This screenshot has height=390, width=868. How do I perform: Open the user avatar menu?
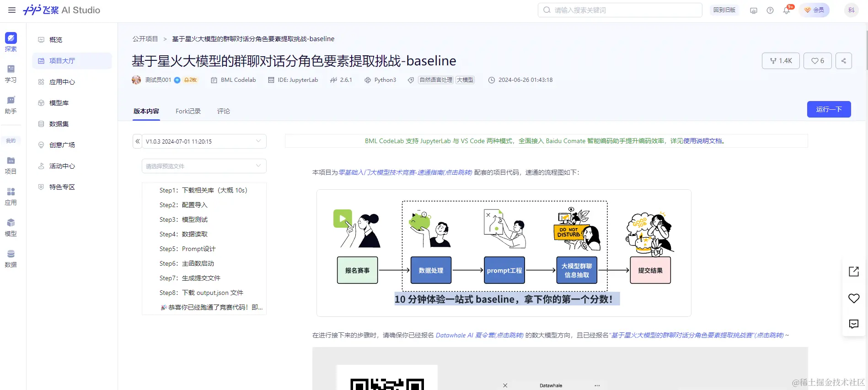(x=851, y=10)
